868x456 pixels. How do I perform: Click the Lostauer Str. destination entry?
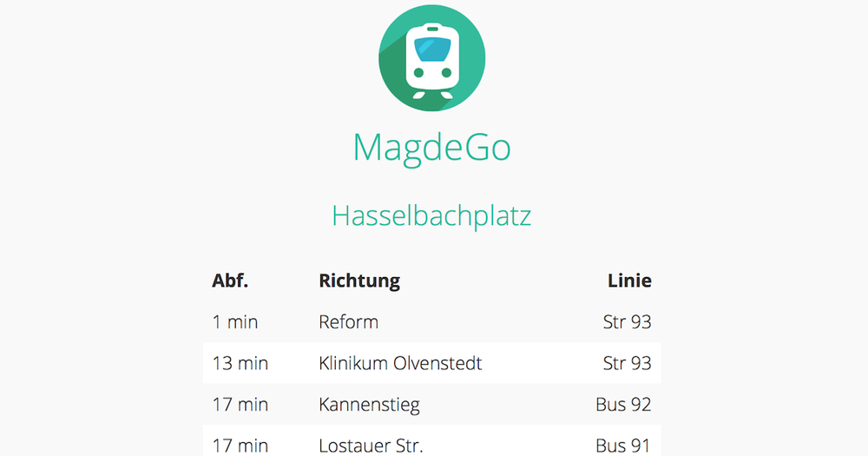[371, 446]
